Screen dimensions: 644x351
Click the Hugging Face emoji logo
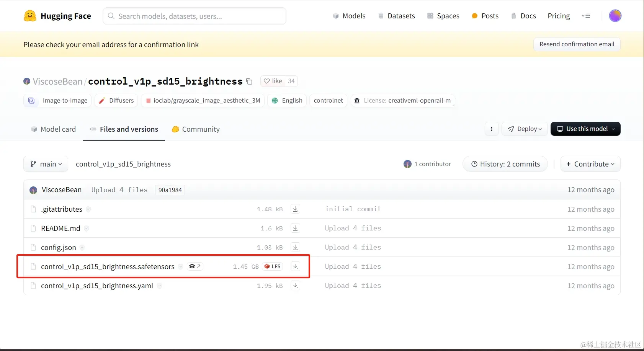pyautogui.click(x=30, y=16)
